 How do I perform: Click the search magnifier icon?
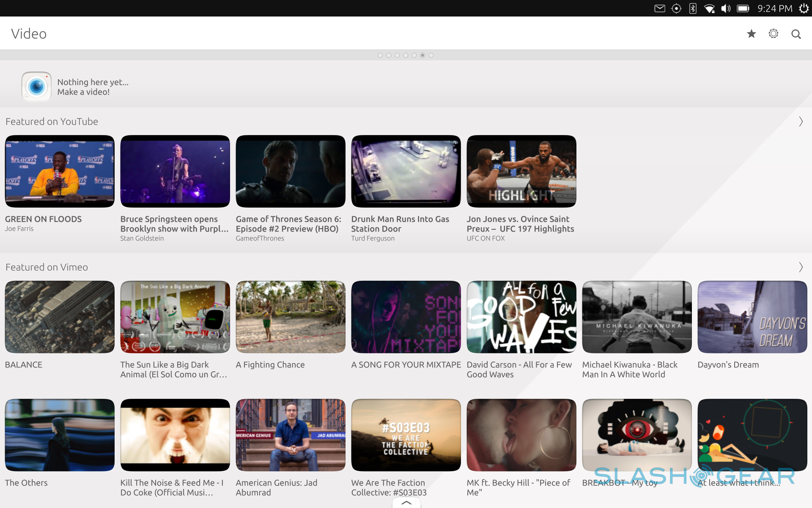[x=796, y=34]
